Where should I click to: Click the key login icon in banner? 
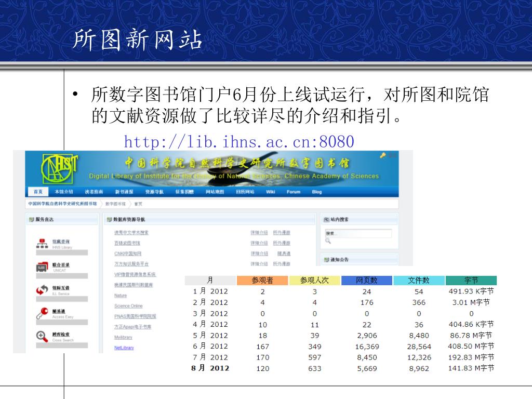tap(383, 155)
